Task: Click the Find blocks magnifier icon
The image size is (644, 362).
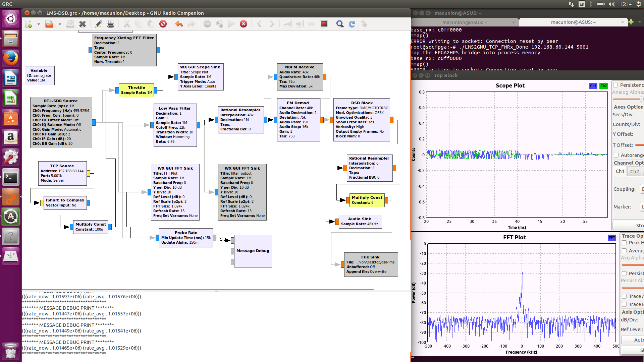Action: click(340, 24)
